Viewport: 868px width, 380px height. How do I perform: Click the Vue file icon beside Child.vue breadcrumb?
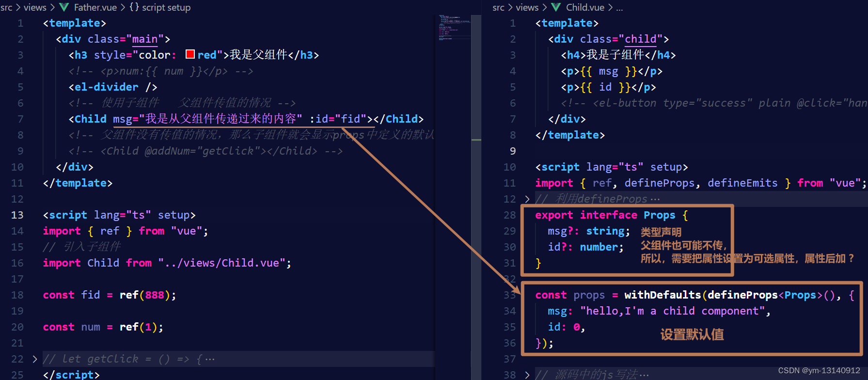(x=556, y=7)
